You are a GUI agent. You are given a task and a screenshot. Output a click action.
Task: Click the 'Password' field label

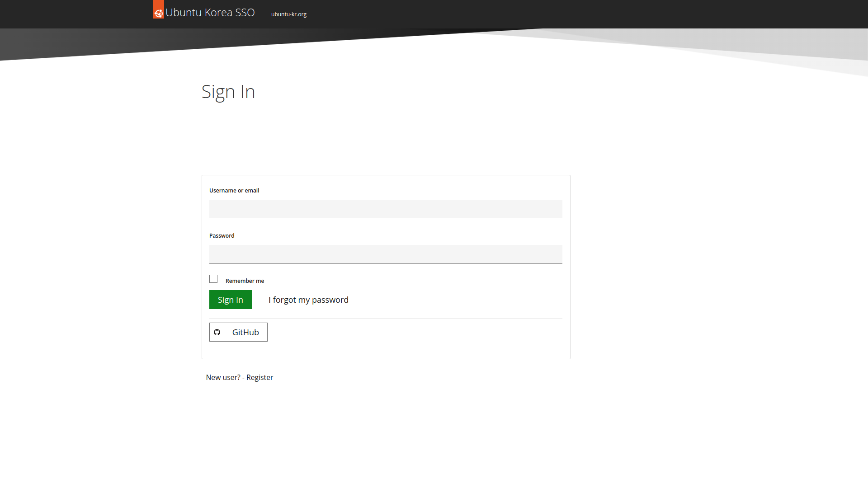(222, 235)
